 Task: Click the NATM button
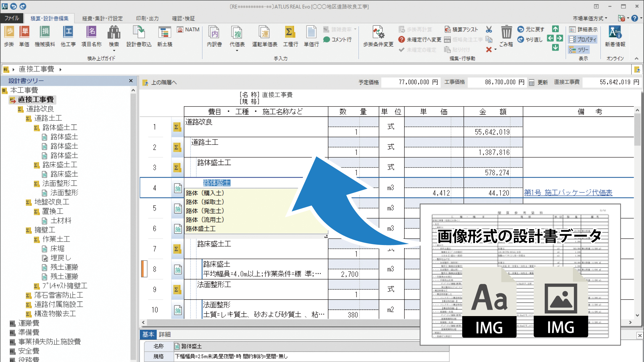[x=188, y=29]
